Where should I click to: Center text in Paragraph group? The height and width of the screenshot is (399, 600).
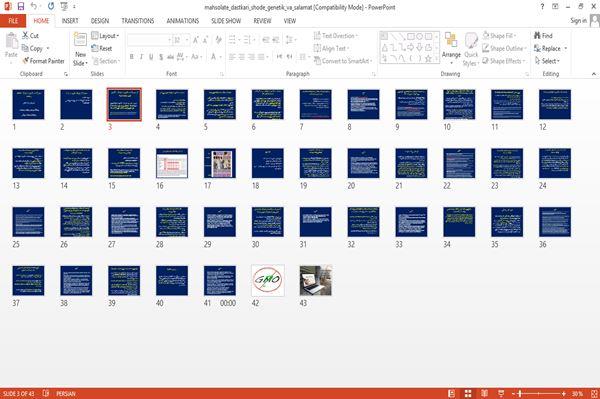click(242, 57)
